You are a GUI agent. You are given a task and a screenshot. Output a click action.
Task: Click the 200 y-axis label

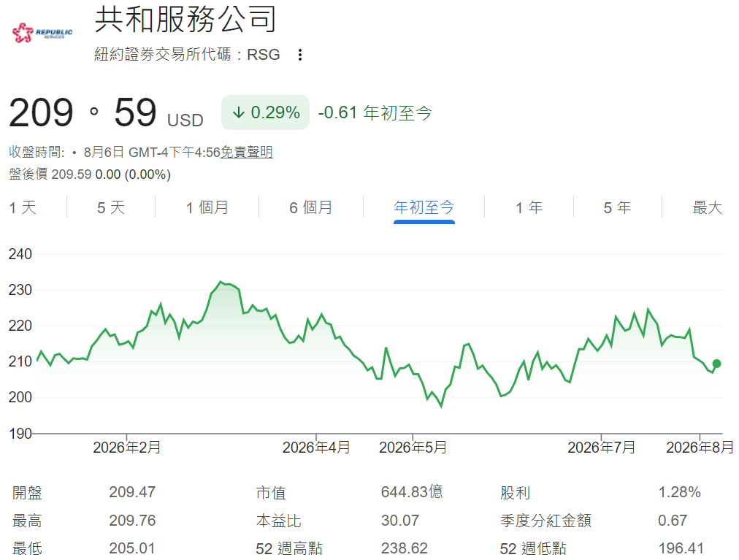pos(20,397)
